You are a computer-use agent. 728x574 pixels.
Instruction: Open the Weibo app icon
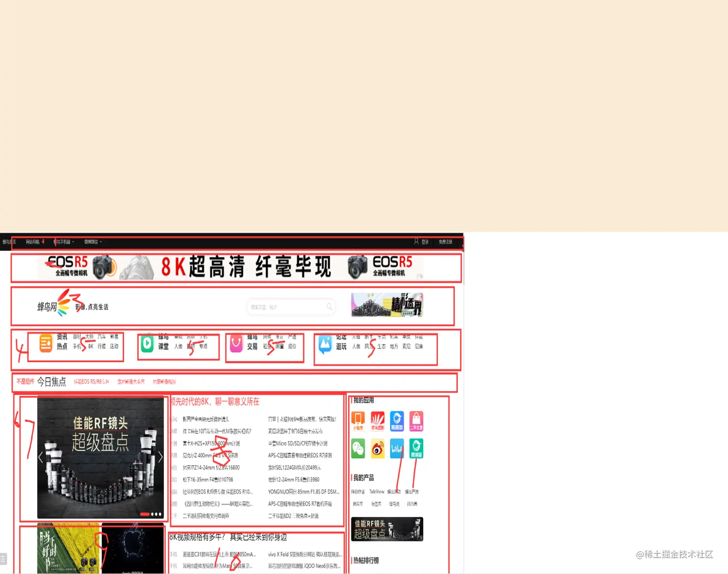click(x=377, y=448)
